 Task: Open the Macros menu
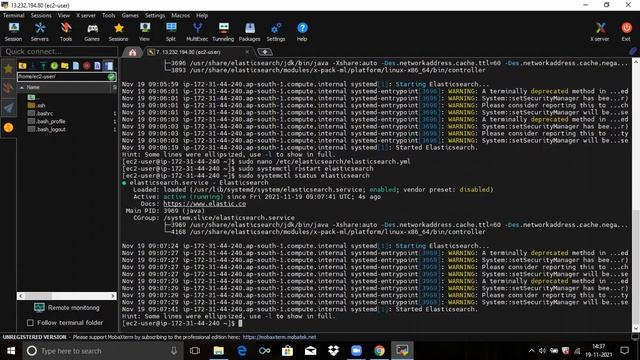point(180,16)
